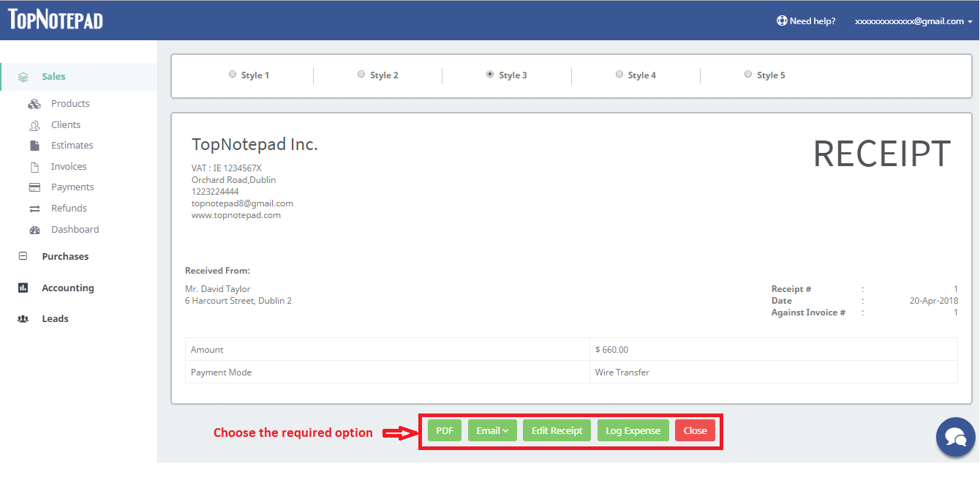Click the Products icon in sidebar
Screen dimensions: 980x483
[34, 104]
